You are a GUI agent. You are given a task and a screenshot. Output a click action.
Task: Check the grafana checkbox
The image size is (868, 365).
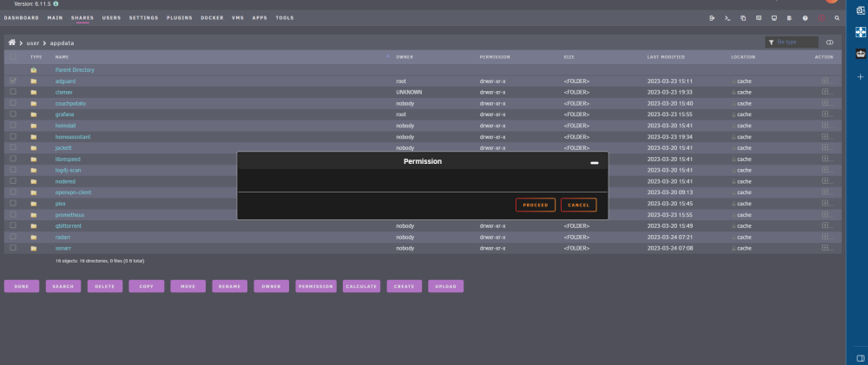13,114
